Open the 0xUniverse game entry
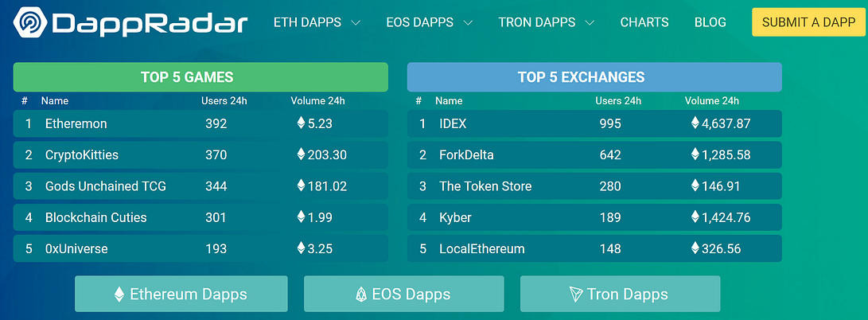Viewport: 868px width, 320px height. (x=200, y=248)
